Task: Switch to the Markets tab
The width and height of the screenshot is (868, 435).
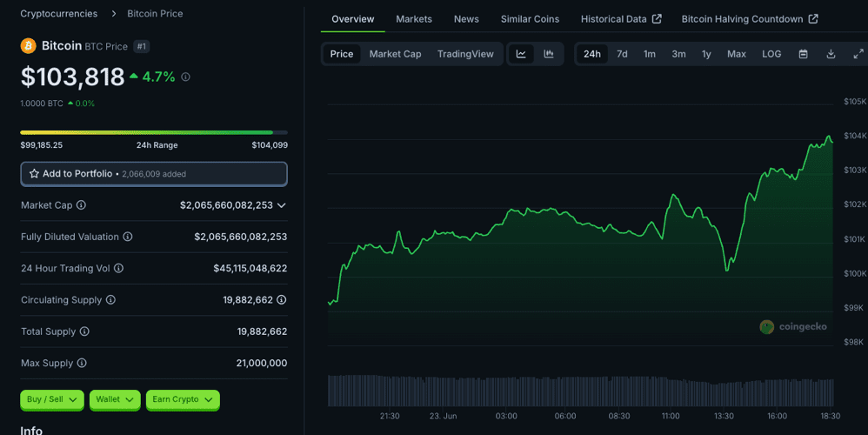Action: pyautogui.click(x=414, y=19)
